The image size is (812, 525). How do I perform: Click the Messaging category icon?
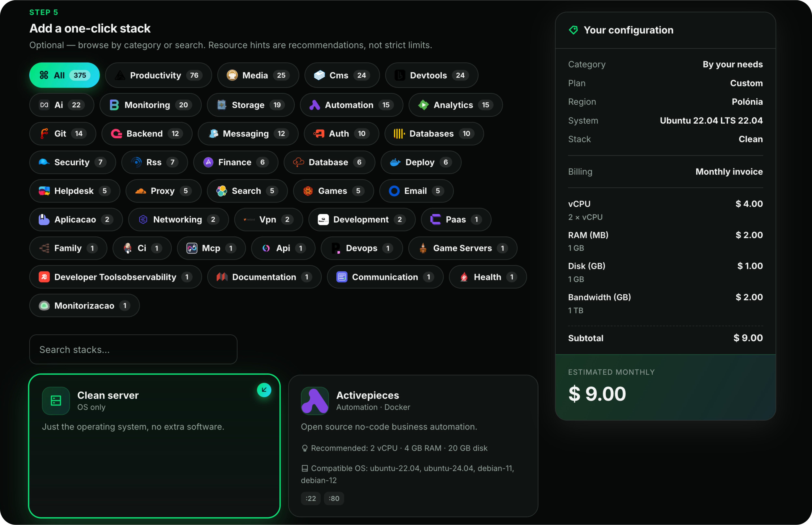213,134
